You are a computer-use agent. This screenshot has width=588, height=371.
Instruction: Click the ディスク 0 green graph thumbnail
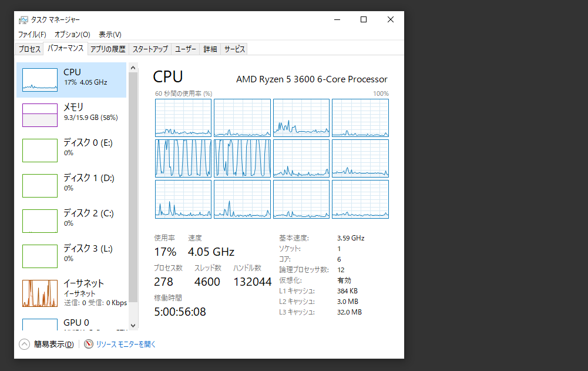click(40, 150)
